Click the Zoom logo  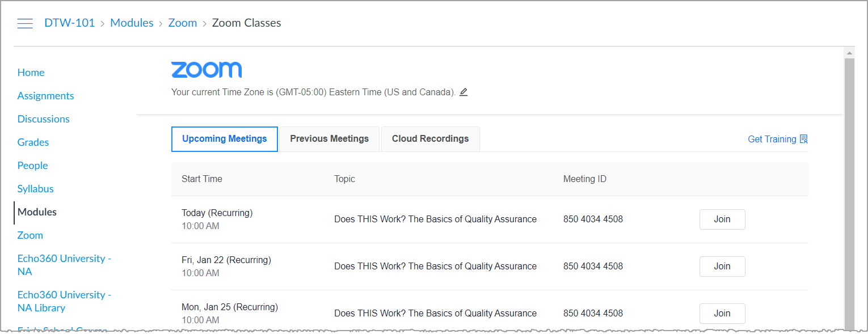tap(207, 70)
